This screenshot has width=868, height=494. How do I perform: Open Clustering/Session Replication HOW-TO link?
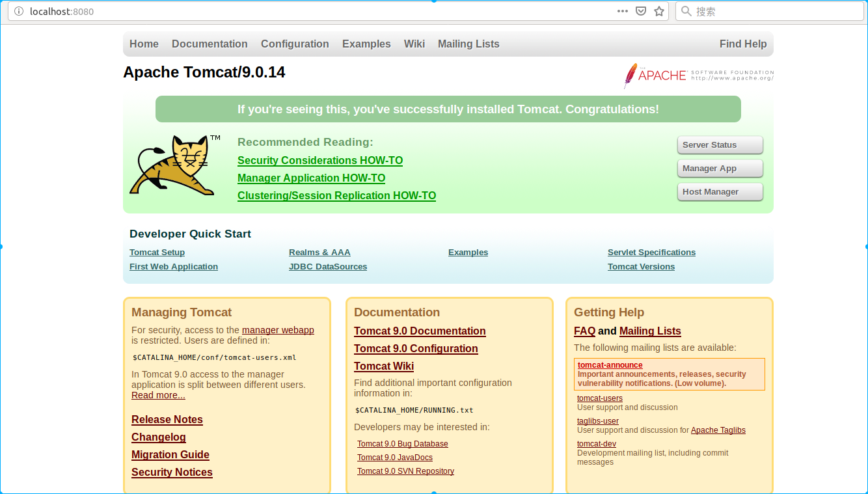click(336, 195)
